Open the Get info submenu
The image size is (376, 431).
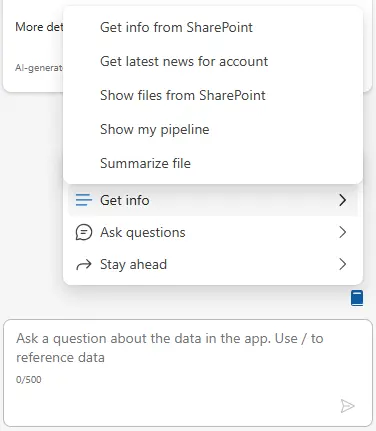tap(213, 200)
